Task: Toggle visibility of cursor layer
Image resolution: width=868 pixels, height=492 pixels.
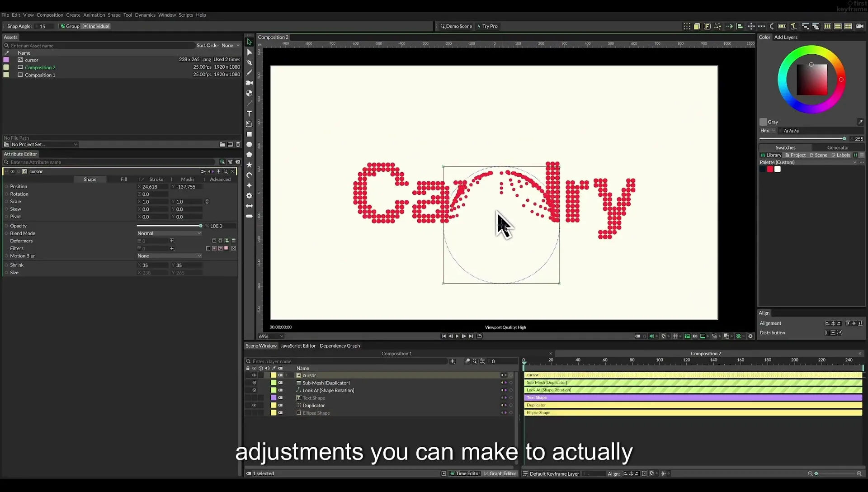Action: pyautogui.click(x=254, y=376)
